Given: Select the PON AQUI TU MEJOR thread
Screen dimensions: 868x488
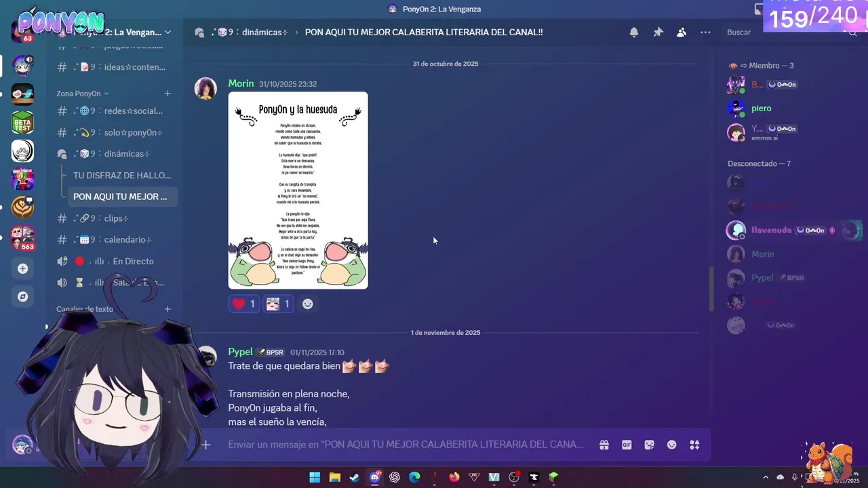Looking at the screenshot, I should click(x=122, y=197).
